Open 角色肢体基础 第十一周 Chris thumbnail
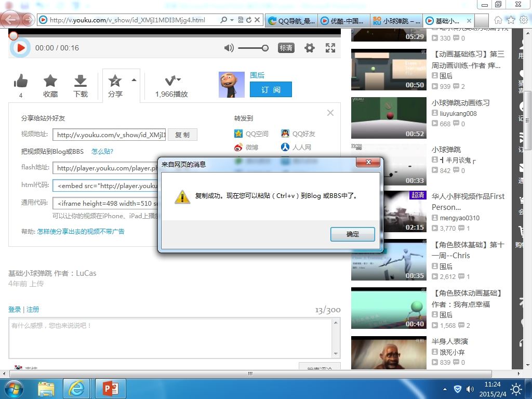The height and width of the screenshot is (399, 532). 389,260
